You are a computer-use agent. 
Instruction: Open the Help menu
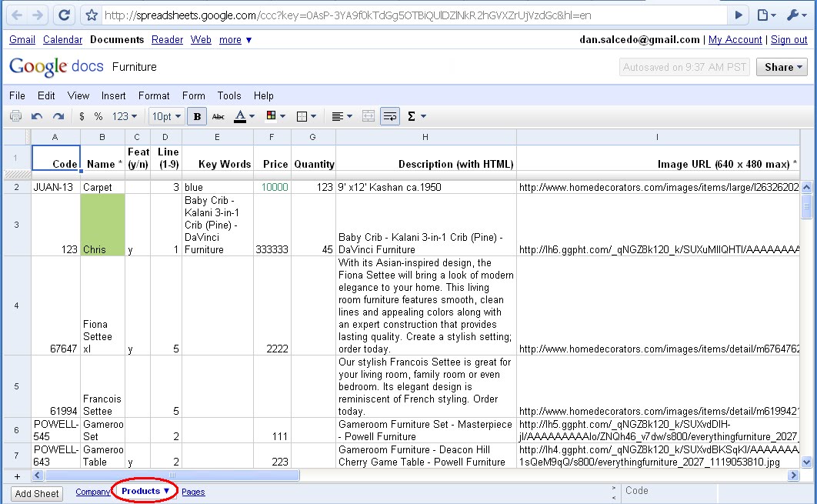click(263, 95)
